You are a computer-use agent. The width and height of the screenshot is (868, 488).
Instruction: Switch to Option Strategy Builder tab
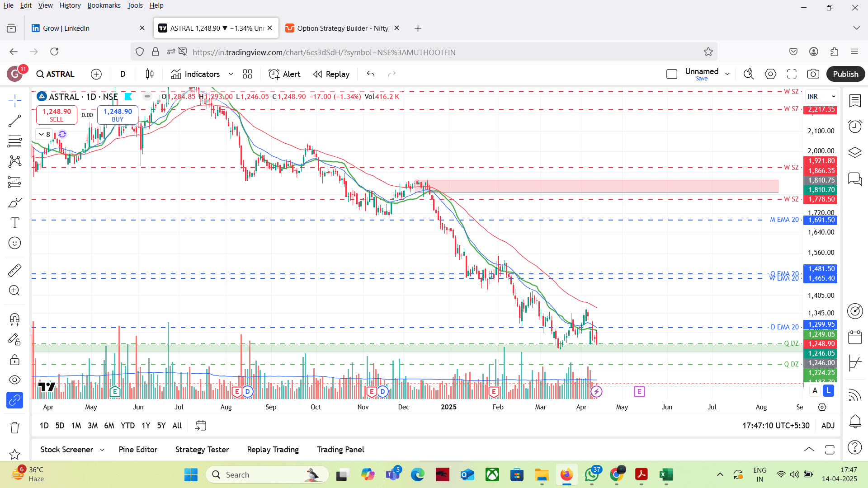point(343,28)
